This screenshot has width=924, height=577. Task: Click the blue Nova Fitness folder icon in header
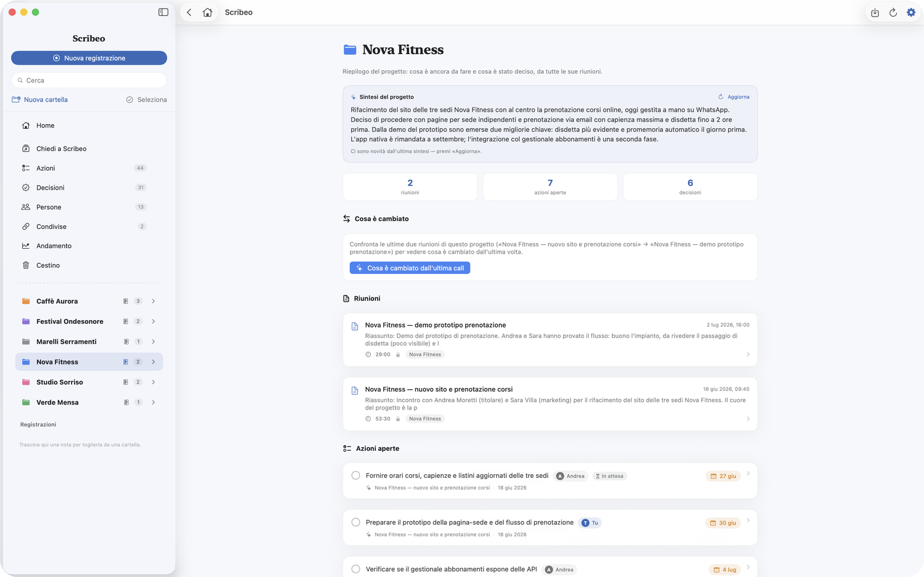click(x=350, y=50)
